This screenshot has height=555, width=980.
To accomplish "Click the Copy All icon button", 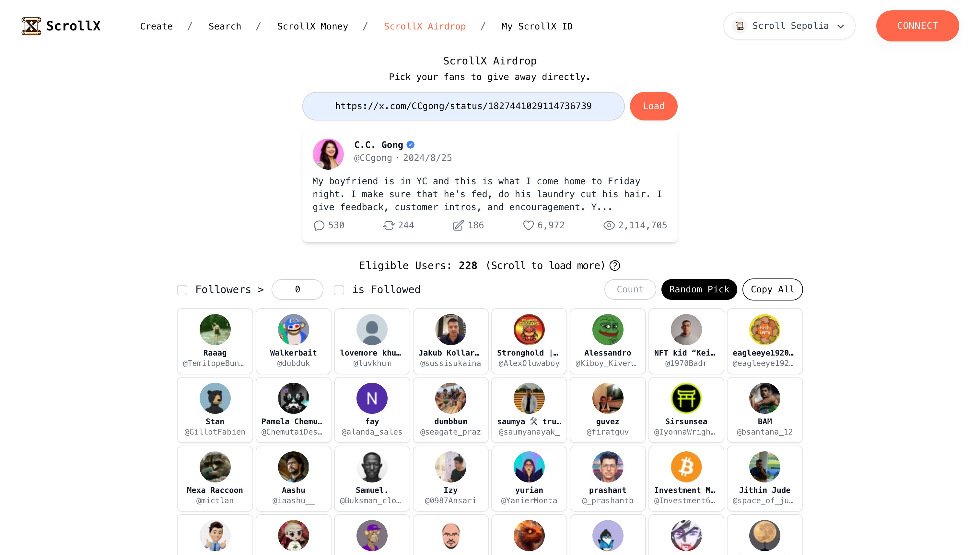I will 773,289.
